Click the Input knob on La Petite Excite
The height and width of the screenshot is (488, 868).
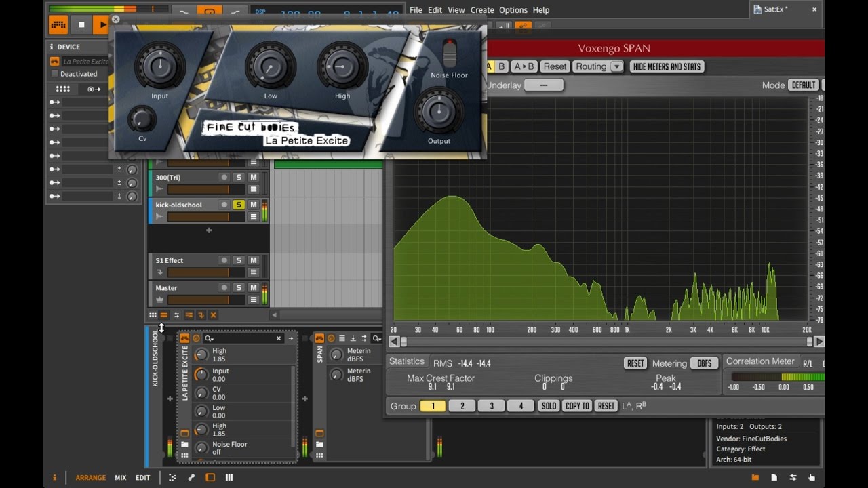159,66
